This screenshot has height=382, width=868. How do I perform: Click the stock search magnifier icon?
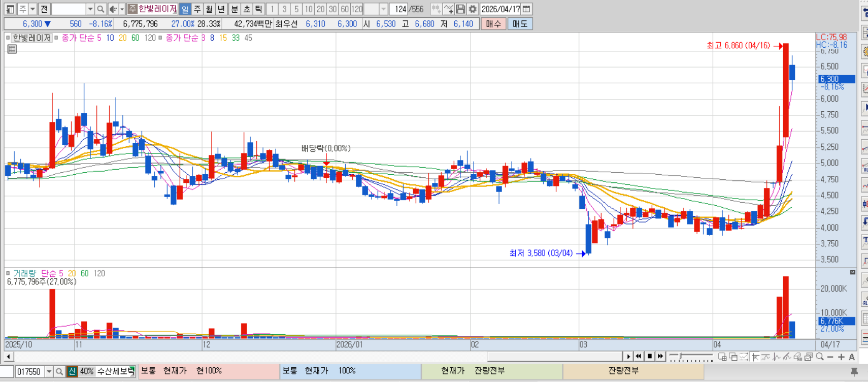(101, 9)
